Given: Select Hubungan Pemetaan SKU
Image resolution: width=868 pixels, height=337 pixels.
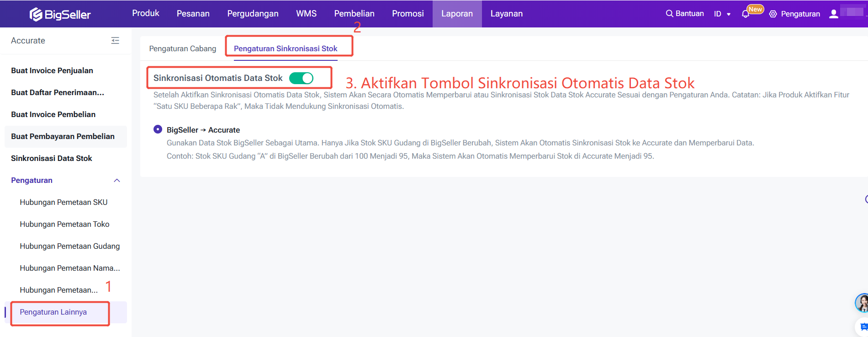Looking at the screenshot, I should point(64,202).
